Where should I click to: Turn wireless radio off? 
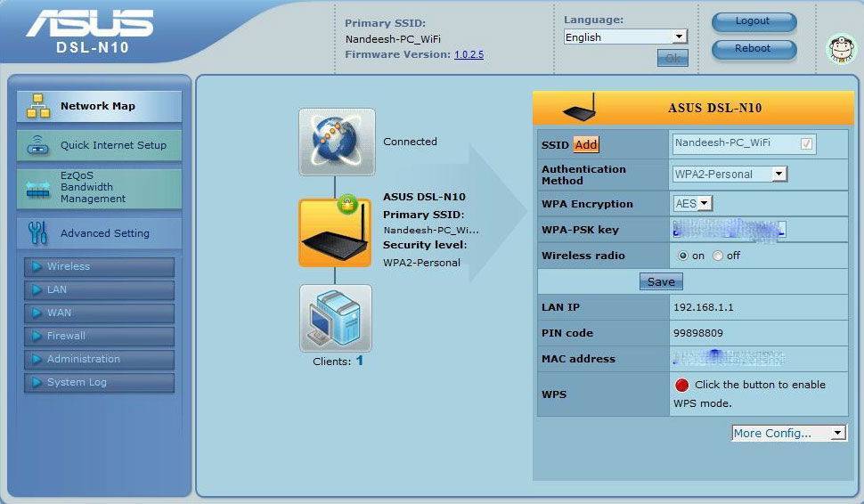click(x=717, y=256)
